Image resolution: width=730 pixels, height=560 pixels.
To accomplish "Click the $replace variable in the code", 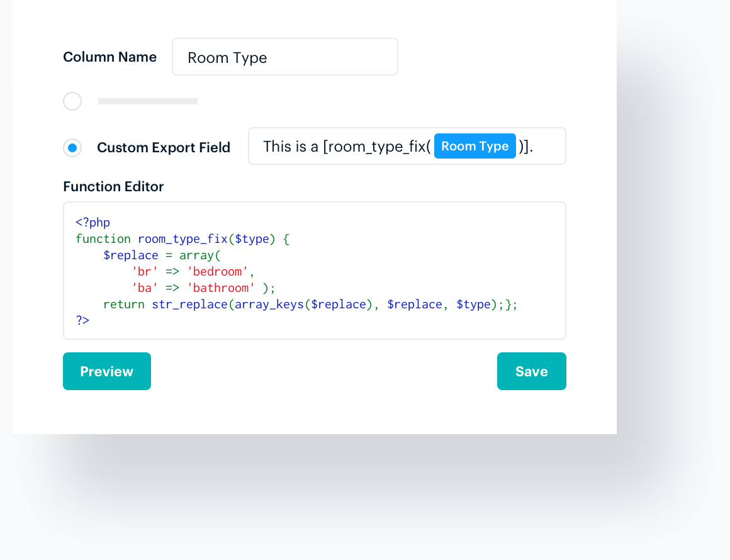I will tap(131, 255).
